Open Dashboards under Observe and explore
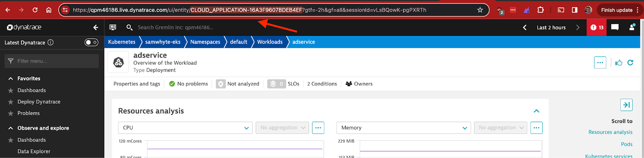Image resolution: width=644 pixels, height=158 pixels. pos(31,140)
